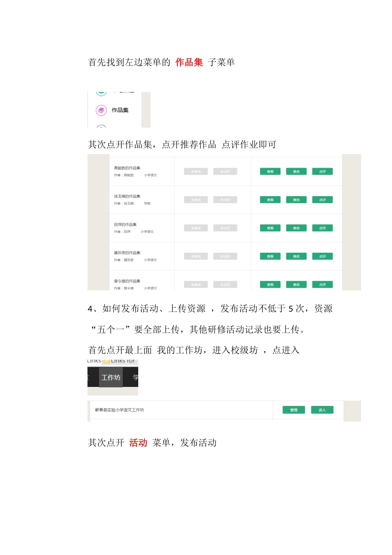Click 查看 for 曾令雄的作品集
The height and width of the screenshot is (555, 392).
(270, 285)
